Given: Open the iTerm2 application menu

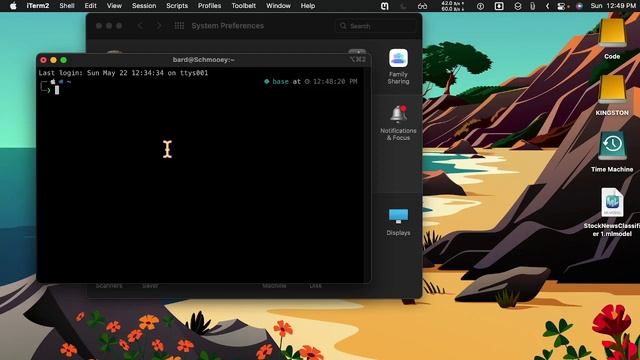Looking at the screenshot, I should (38, 6).
